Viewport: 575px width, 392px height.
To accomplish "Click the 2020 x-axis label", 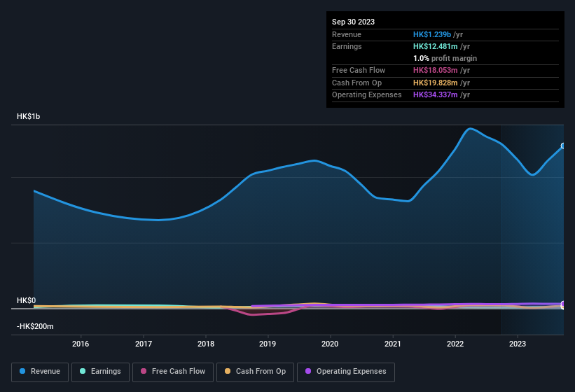I will tap(330, 344).
